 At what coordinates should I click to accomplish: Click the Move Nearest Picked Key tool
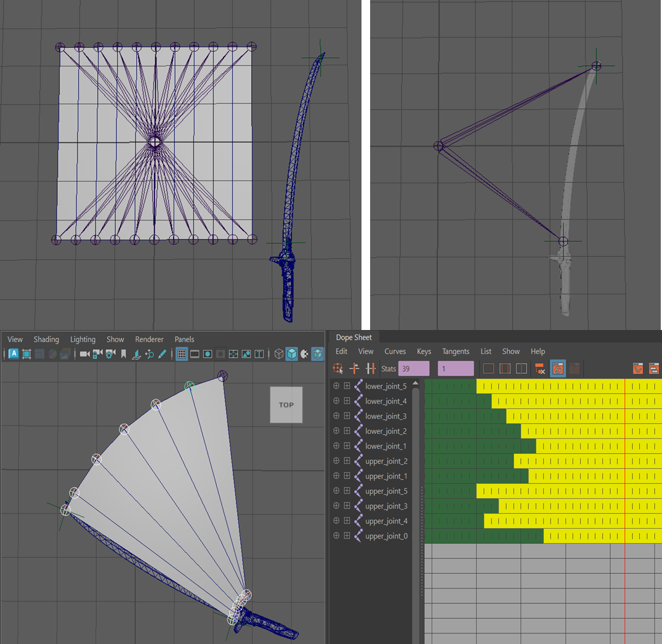point(354,369)
